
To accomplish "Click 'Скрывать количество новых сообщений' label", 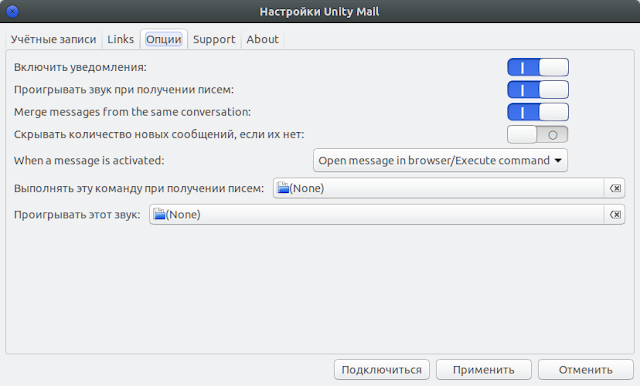I will pyautogui.click(x=159, y=135).
